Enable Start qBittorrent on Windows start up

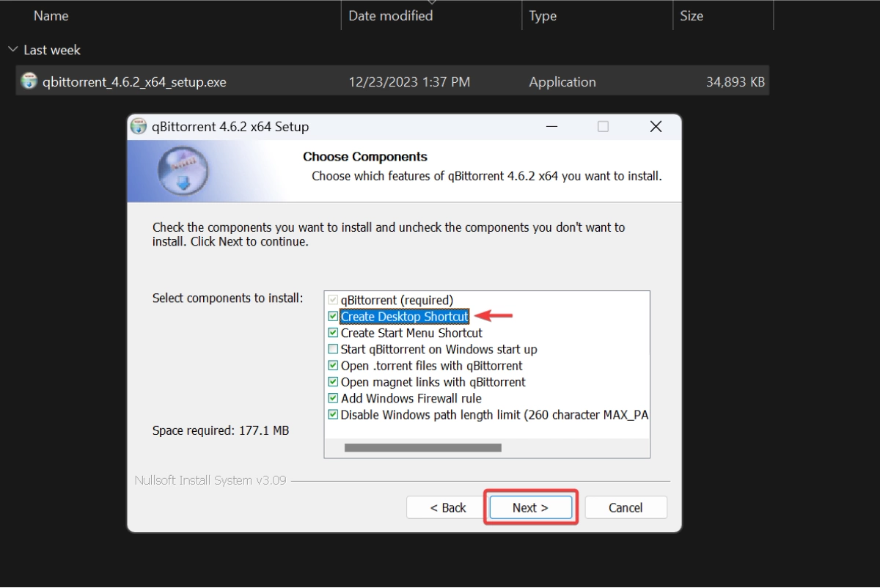point(334,349)
